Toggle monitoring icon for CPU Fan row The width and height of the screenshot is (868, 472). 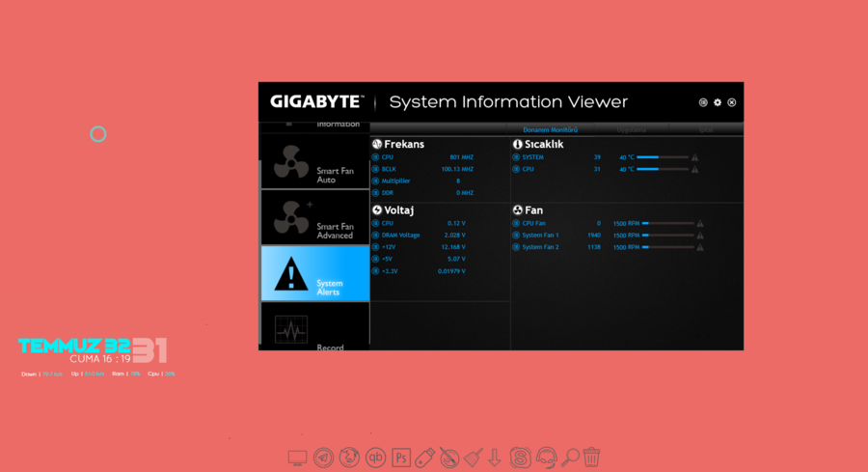tap(516, 223)
